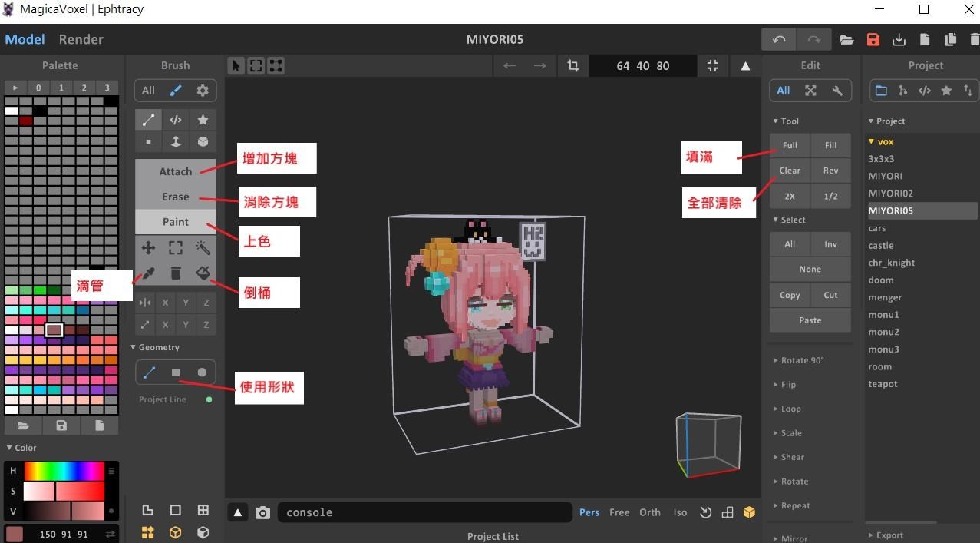Click the fit model size shrink icon
980x543 pixels.
click(713, 66)
